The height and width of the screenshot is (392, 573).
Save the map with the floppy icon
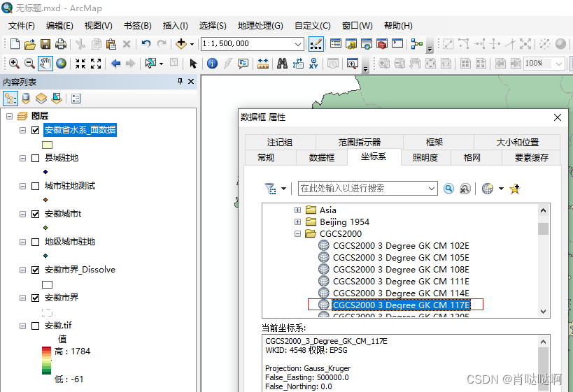(x=45, y=44)
